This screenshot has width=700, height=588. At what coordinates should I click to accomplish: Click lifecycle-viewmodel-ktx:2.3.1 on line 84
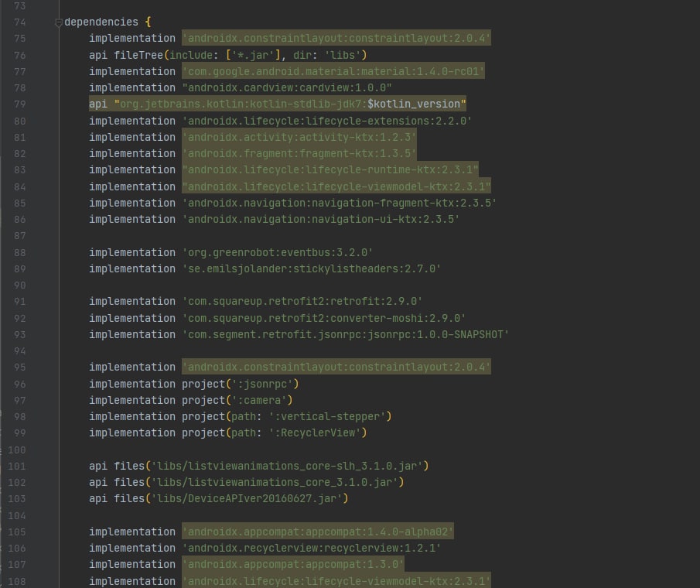tap(336, 186)
